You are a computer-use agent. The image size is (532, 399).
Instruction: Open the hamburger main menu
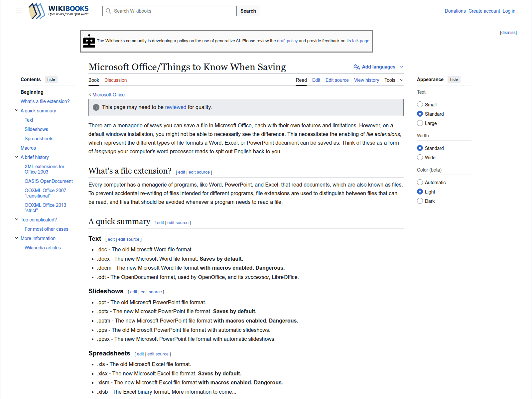point(18,11)
